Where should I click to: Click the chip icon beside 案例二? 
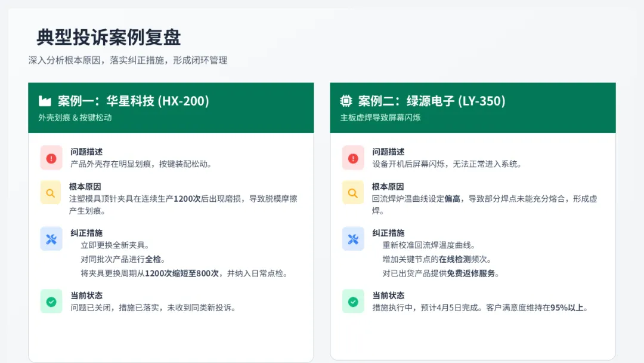coord(345,101)
